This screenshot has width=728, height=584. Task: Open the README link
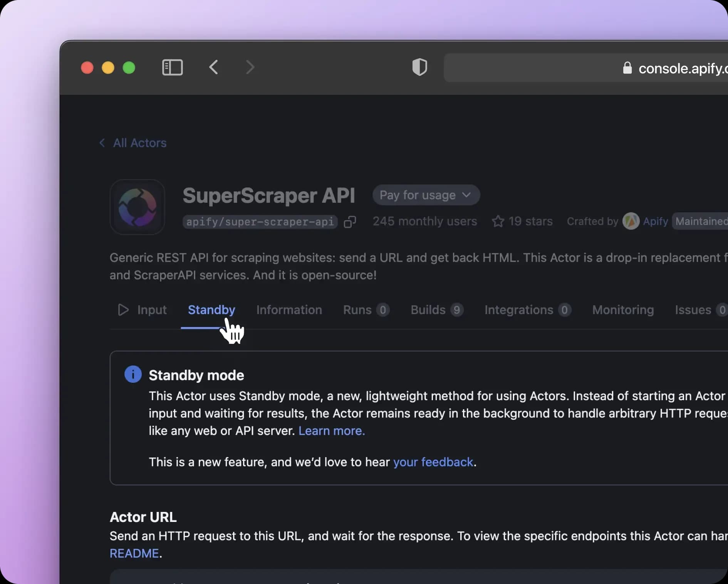pyautogui.click(x=134, y=553)
